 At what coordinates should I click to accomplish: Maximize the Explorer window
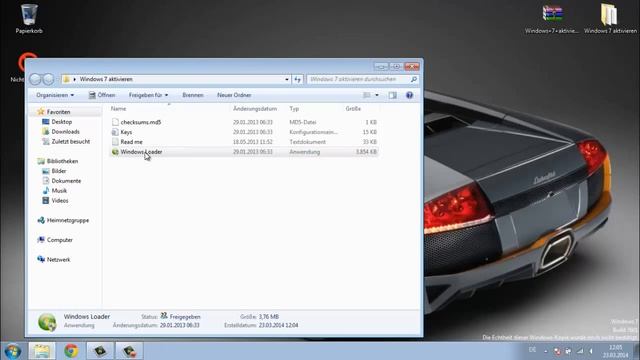(x=396, y=66)
